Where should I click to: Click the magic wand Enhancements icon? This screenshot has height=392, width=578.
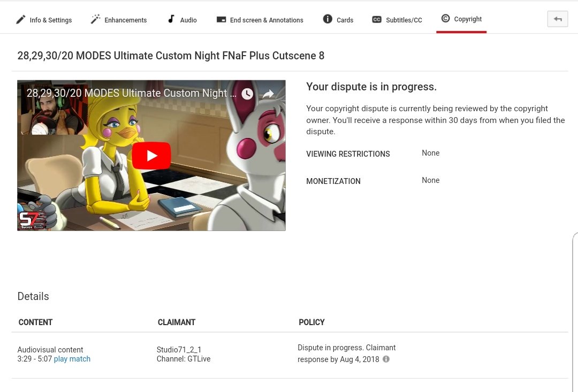95,19
